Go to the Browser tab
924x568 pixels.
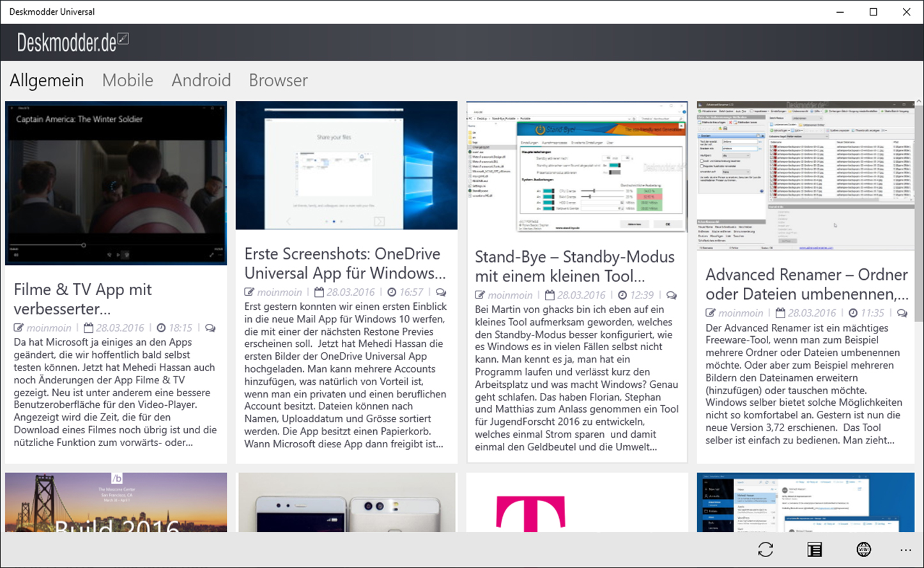279,81
